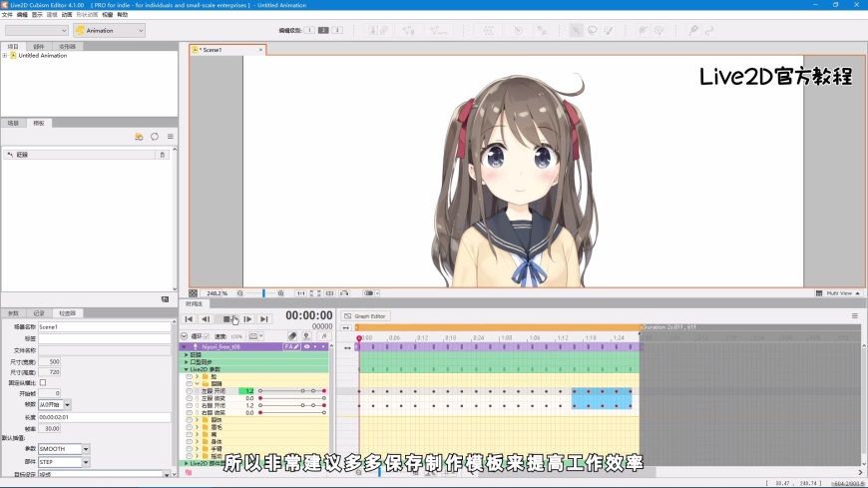Collapse the Live2D 参数 group
The height and width of the screenshot is (488, 868).
tap(186, 369)
